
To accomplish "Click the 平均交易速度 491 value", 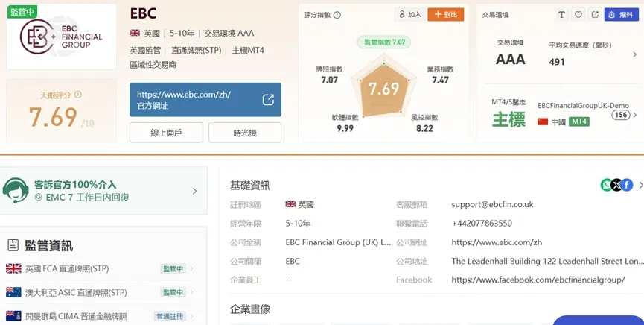I will click(556, 62).
